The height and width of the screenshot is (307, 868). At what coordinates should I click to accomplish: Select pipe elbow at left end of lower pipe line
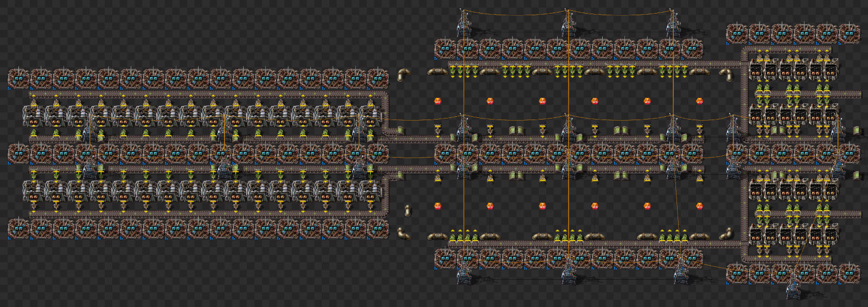[404, 233]
